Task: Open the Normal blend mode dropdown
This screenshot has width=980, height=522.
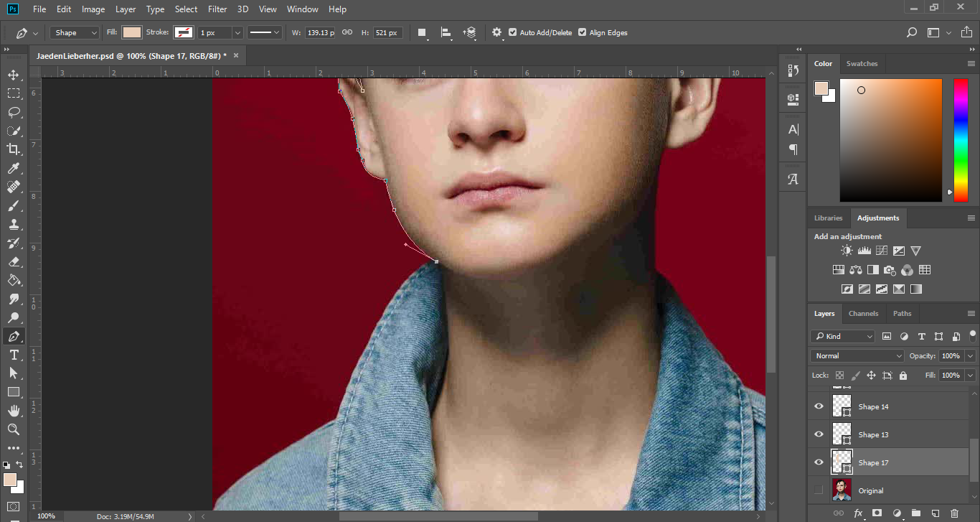Action: tap(858, 355)
